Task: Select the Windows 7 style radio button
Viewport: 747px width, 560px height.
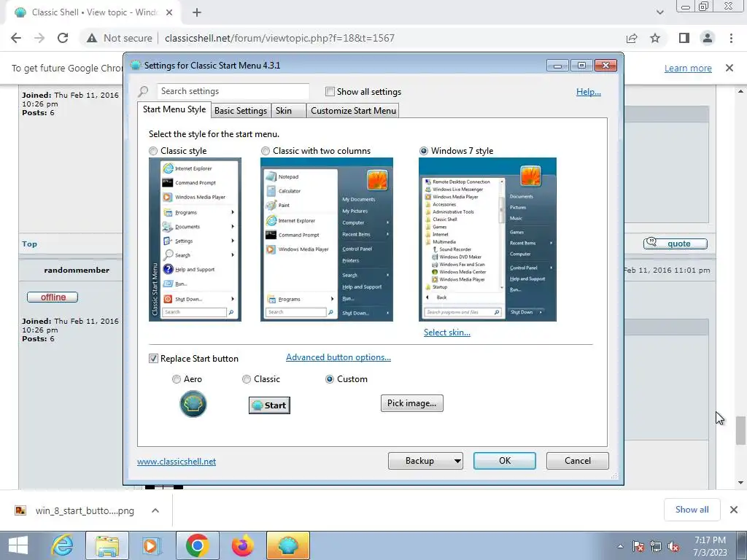Action: point(424,151)
